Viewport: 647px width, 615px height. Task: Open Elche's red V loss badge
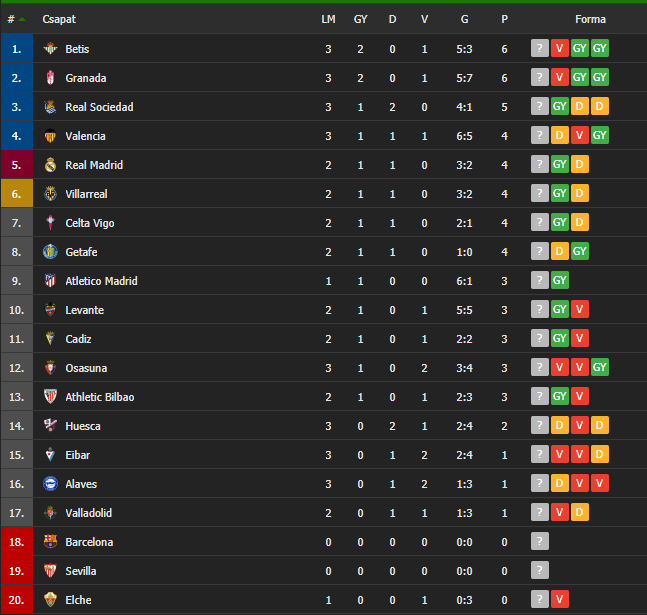pyautogui.click(x=560, y=599)
